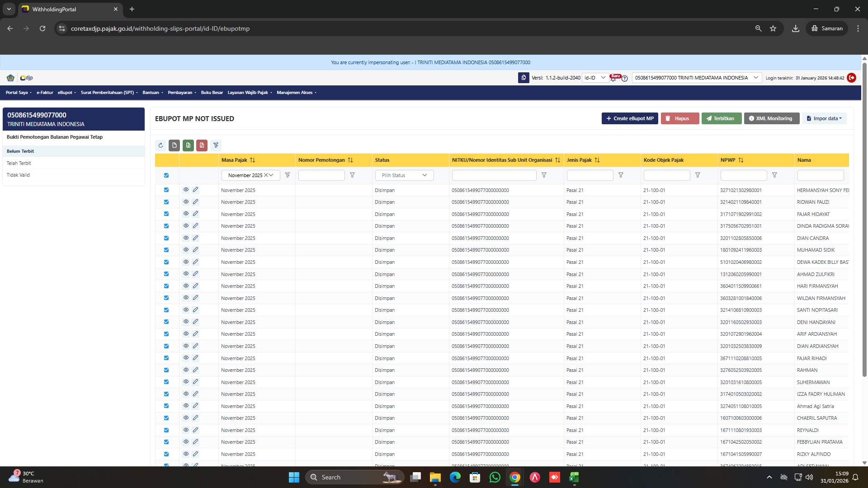The width and height of the screenshot is (868, 488).
Task: Download data as Excel via the green icon
Action: 188,145
